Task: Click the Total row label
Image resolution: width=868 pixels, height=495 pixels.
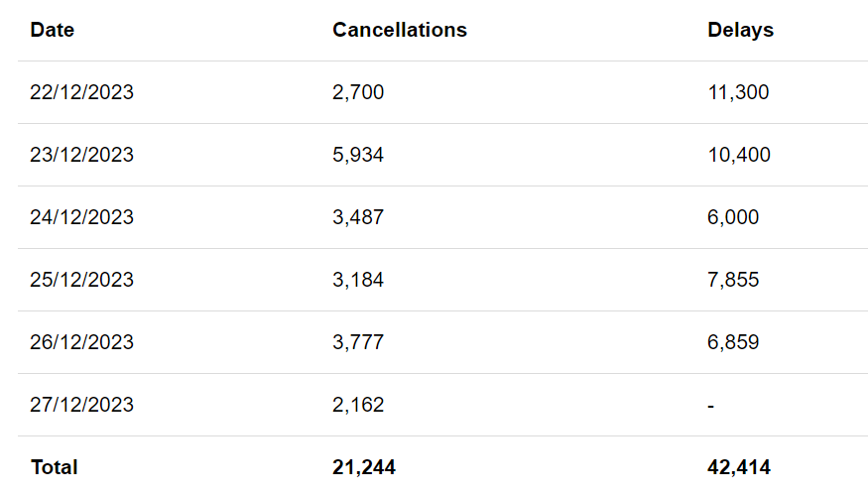Action: click(x=55, y=467)
